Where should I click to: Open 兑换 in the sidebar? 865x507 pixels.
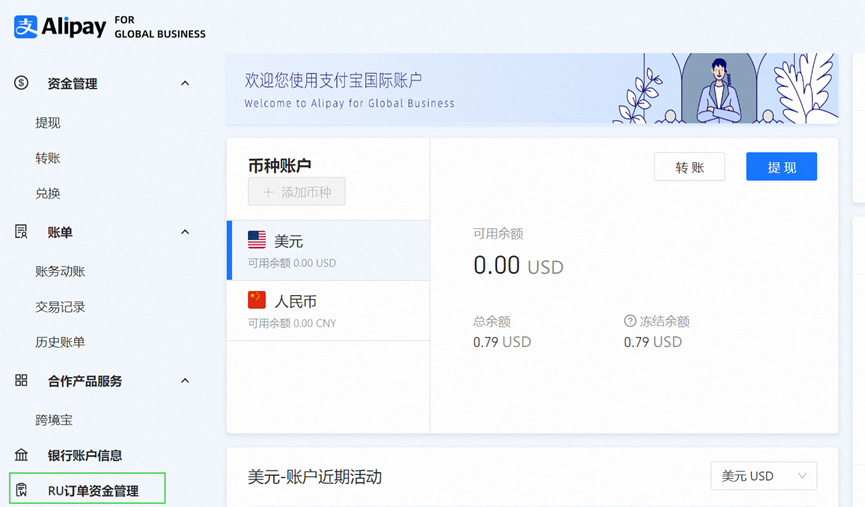48,193
